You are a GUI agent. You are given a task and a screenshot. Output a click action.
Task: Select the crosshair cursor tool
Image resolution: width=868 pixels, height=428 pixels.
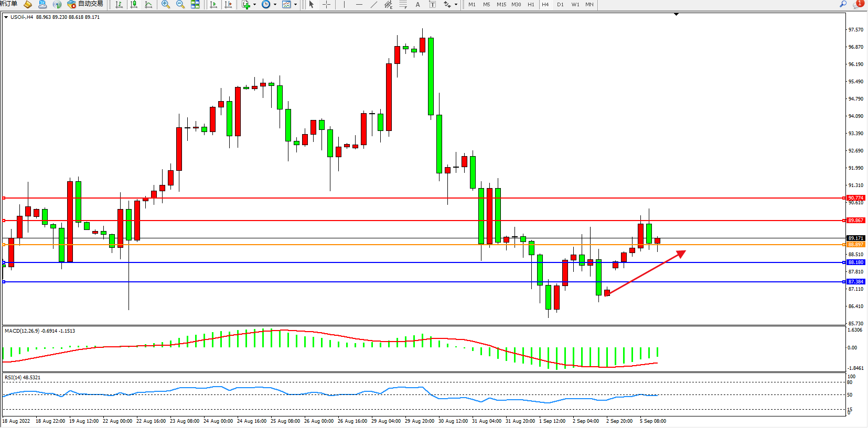pos(326,4)
